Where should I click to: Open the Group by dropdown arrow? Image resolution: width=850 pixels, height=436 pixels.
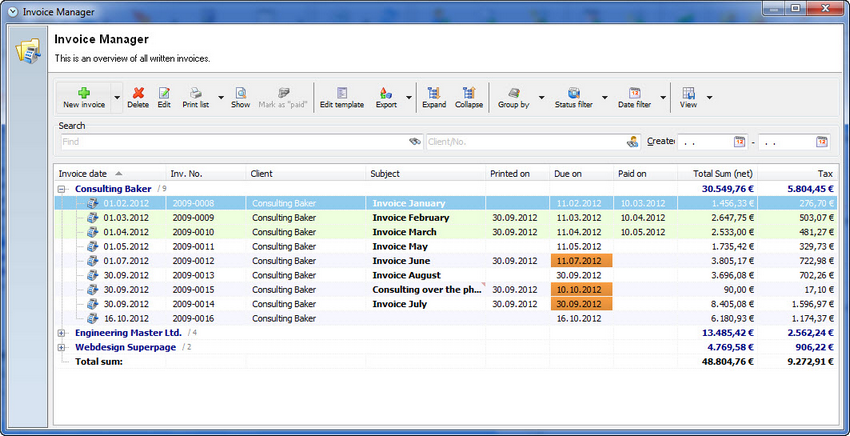pyautogui.click(x=541, y=98)
